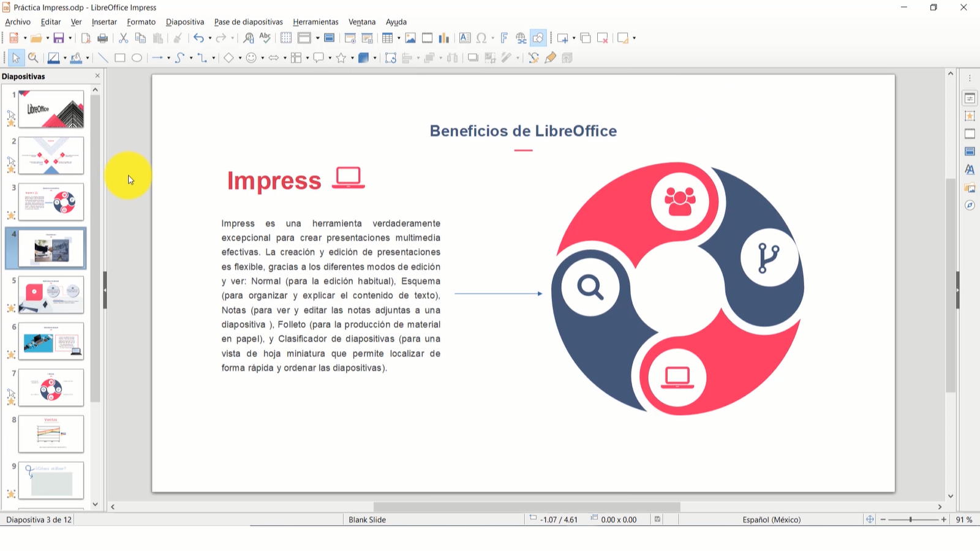This screenshot has height=551, width=980.
Task: Expand the Save dropdown arrow
Action: [x=70, y=38]
